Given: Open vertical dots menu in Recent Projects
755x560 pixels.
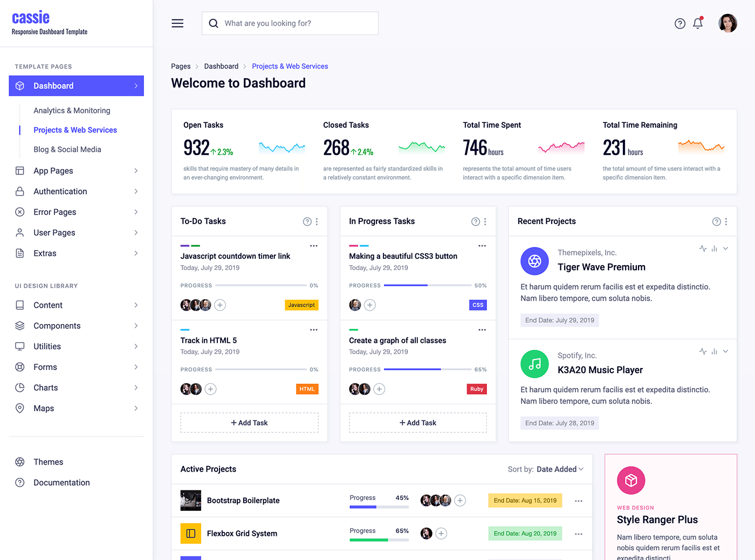Looking at the screenshot, I should pyautogui.click(x=726, y=222).
